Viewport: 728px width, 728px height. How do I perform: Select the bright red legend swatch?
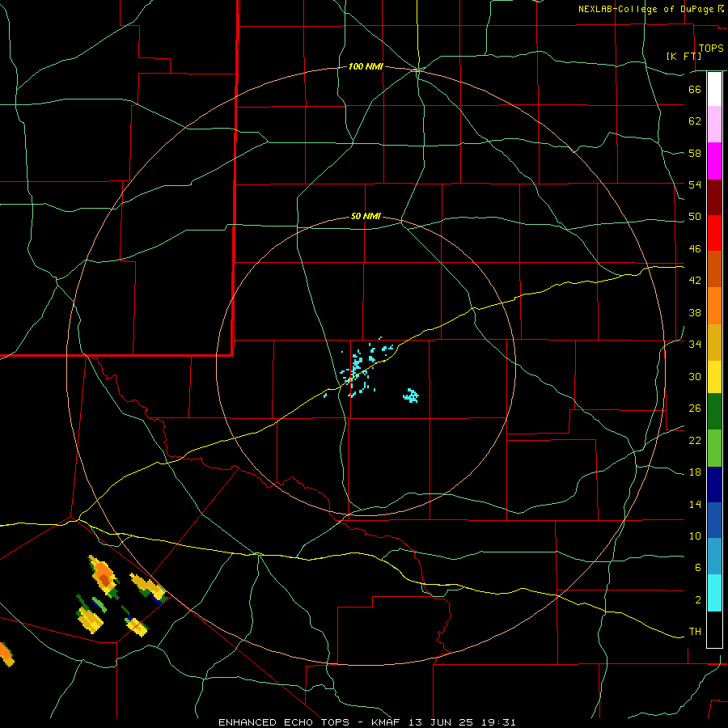[714, 233]
